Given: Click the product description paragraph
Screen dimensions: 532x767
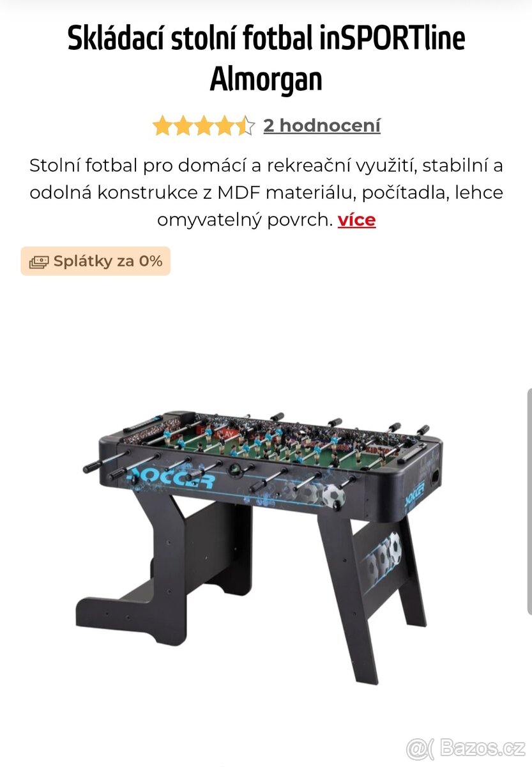Looking at the screenshot, I should pyautogui.click(x=266, y=192).
